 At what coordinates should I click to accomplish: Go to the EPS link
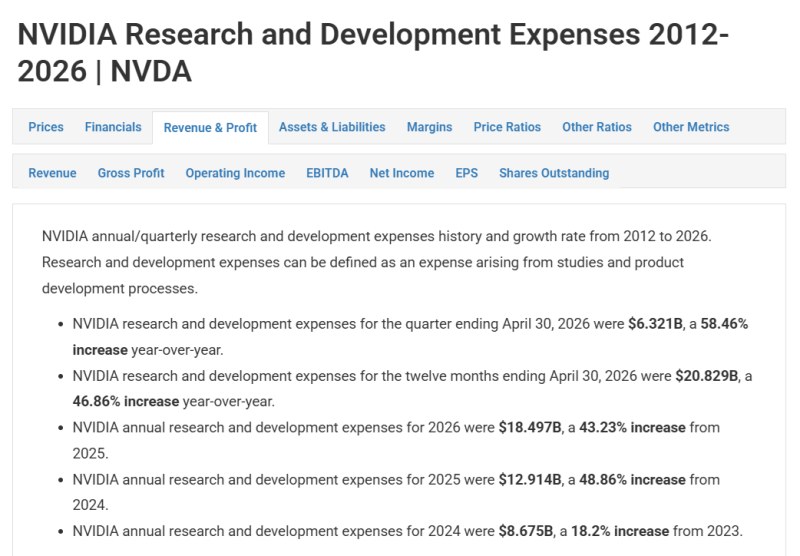pos(467,173)
